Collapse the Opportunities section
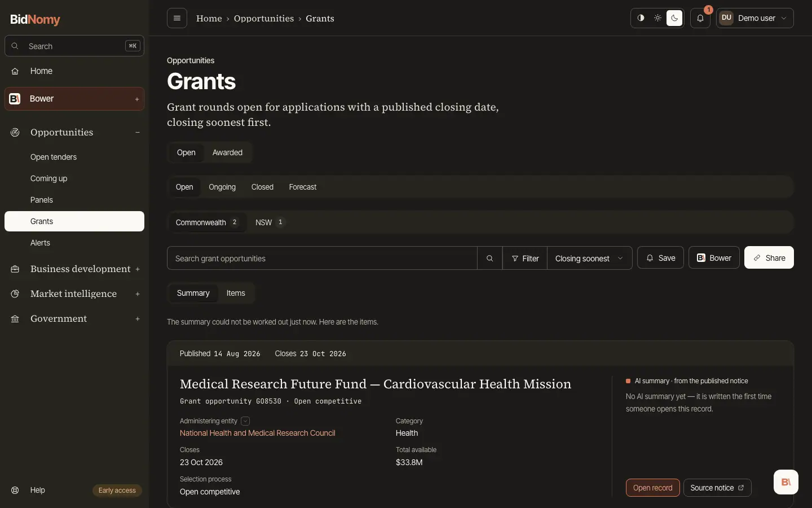 click(x=137, y=132)
